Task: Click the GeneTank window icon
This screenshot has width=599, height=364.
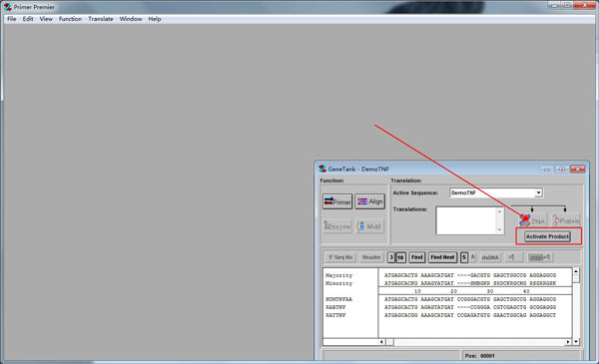Action: point(322,169)
